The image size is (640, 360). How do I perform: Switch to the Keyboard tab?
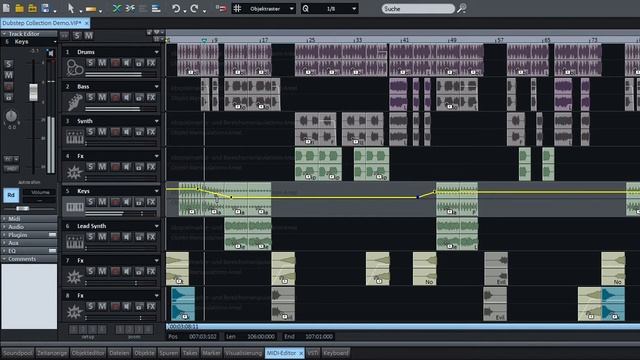pos(336,353)
